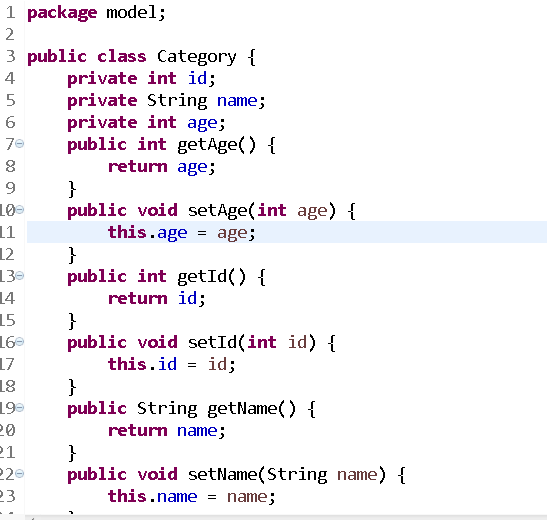Click 'this' keyword on line 17
547x520 pixels.
click(127, 364)
